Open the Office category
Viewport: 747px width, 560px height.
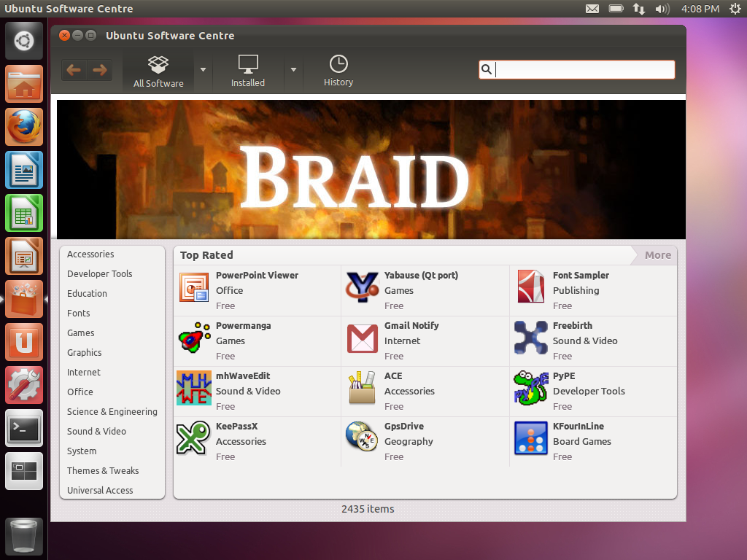[80, 392]
